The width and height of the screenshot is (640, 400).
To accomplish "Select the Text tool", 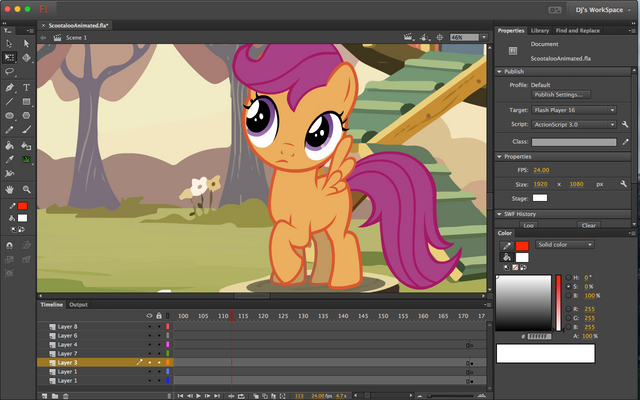I will point(27,87).
